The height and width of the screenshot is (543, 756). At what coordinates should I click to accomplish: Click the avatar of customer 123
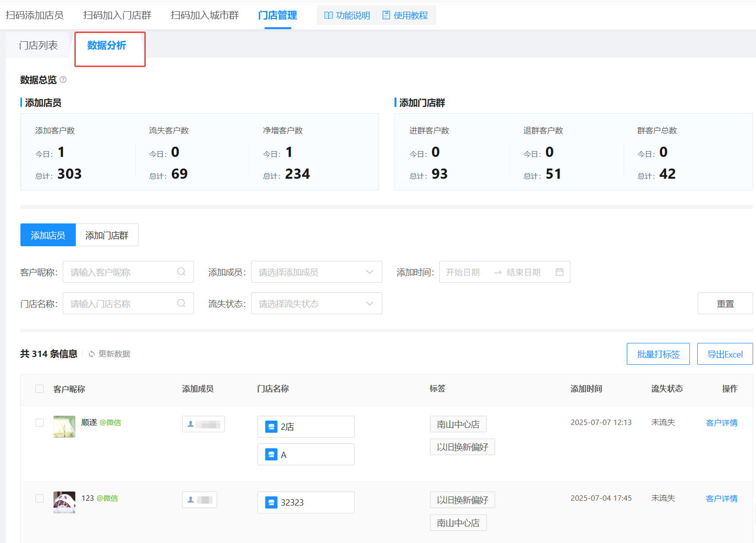click(64, 503)
